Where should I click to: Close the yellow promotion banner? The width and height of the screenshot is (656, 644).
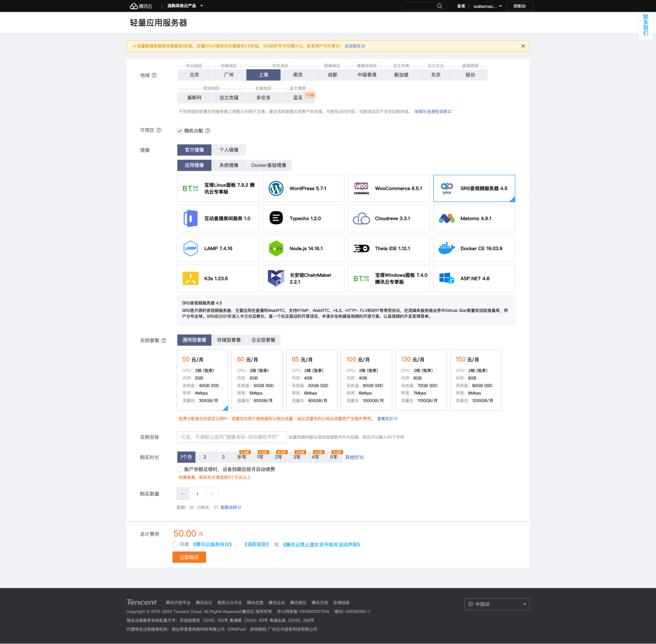523,46
